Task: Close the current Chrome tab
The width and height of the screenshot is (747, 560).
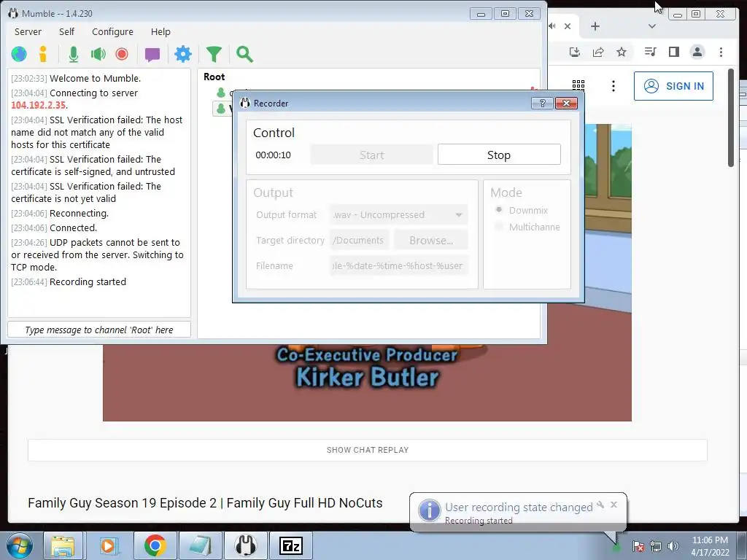Action: [568, 26]
